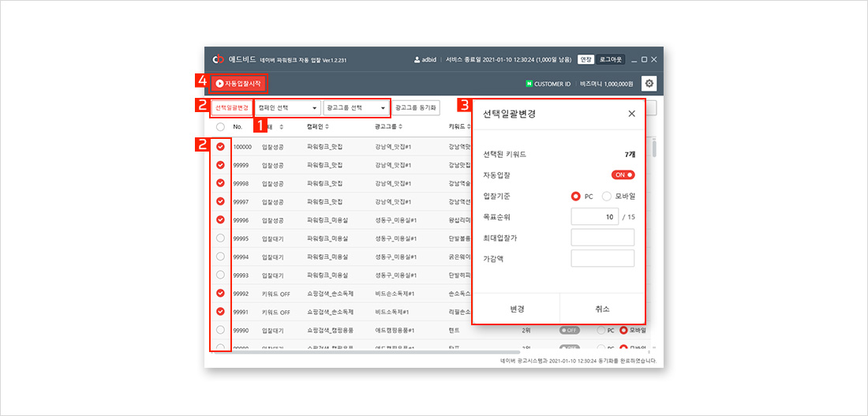Image resolution: width=868 pixels, height=416 pixels.
Task: Uncheck the row 99998 checkbox
Action: [x=220, y=183]
